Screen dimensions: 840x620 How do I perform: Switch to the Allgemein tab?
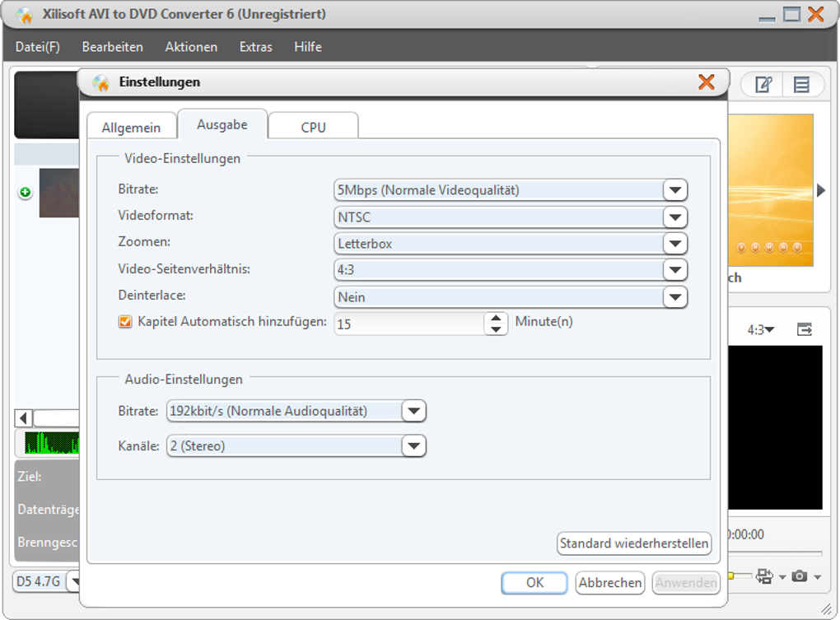point(131,128)
